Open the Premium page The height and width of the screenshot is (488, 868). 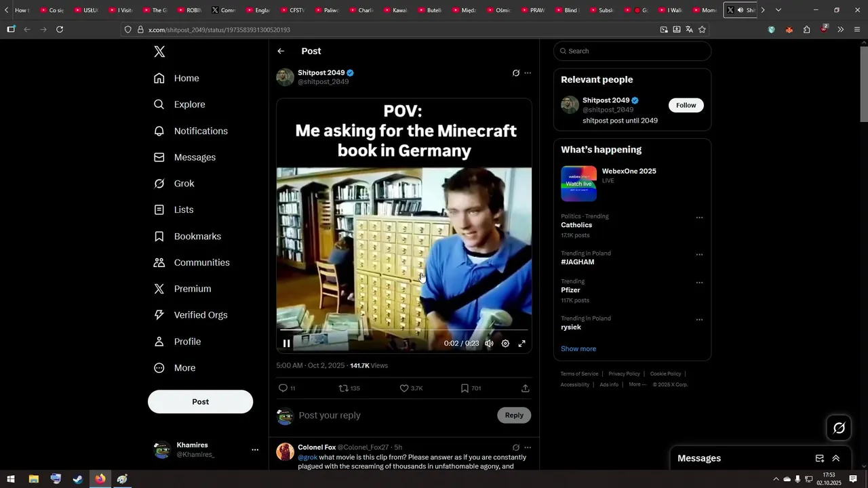tap(182, 289)
